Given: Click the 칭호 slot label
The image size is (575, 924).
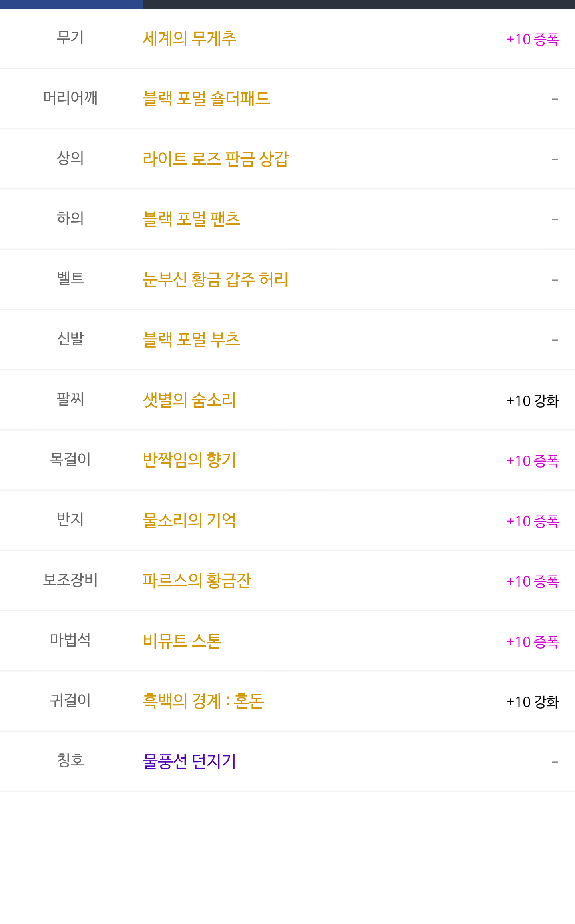Looking at the screenshot, I should [x=70, y=760].
